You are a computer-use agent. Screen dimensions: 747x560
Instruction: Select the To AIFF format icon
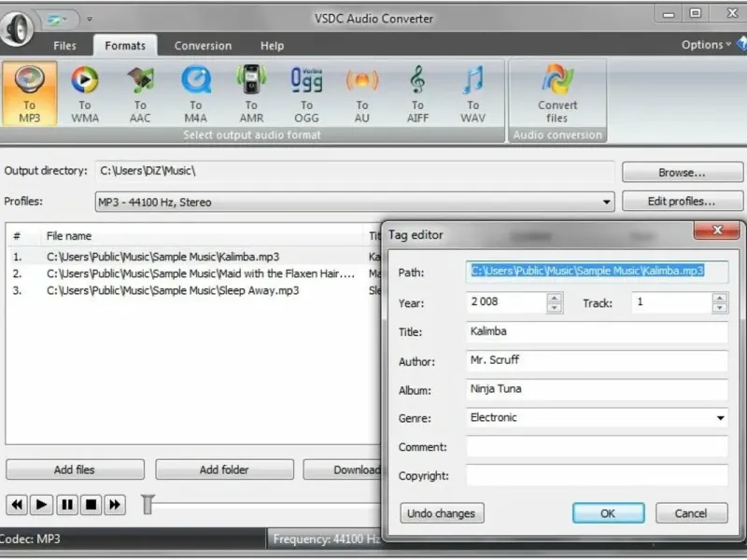[x=417, y=94]
